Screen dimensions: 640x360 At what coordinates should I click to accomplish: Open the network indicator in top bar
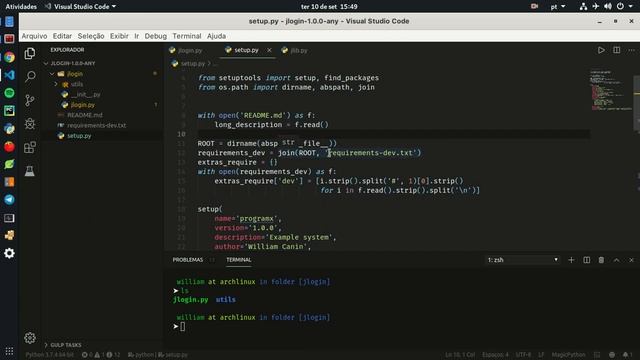[x=583, y=7]
